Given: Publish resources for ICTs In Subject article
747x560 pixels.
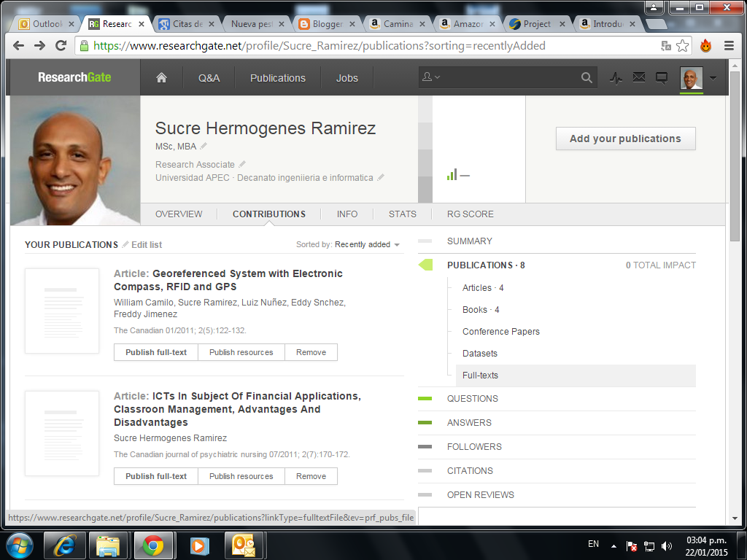Looking at the screenshot, I should [241, 476].
